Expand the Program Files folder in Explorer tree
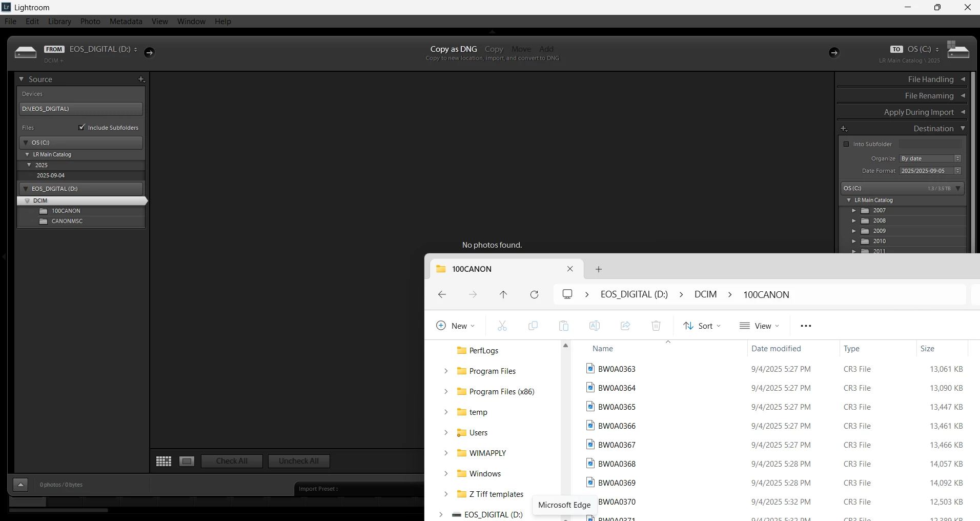 [446, 371]
